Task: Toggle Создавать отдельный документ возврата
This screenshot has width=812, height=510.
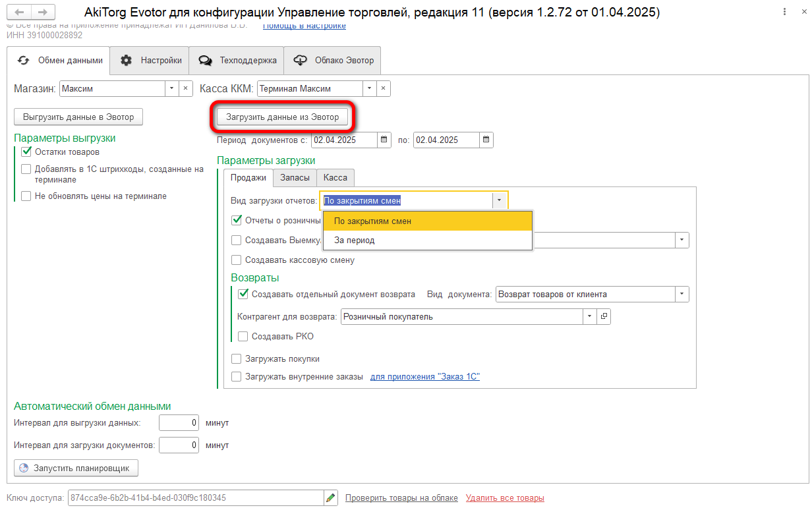Action: 243,294
